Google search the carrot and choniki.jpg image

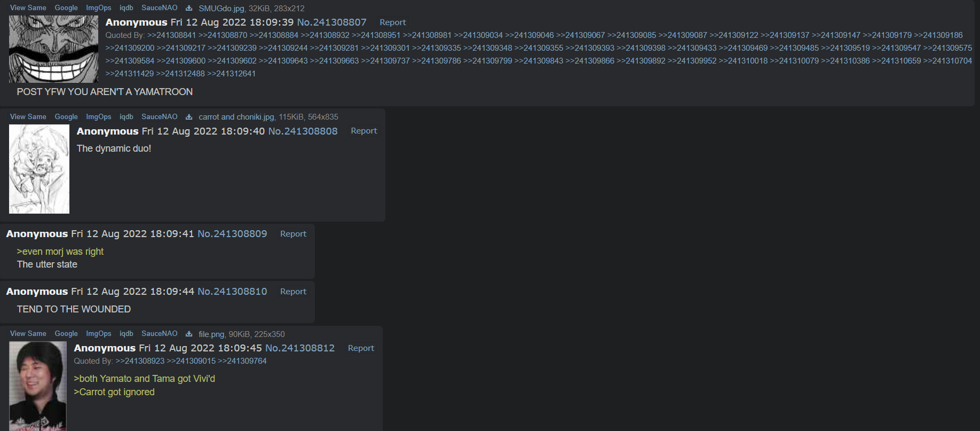tap(66, 117)
